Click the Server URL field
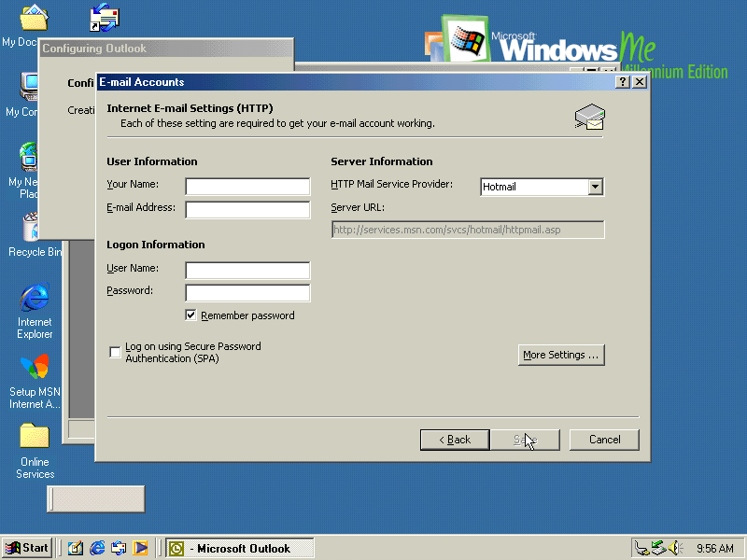The width and height of the screenshot is (747, 560). click(x=468, y=230)
